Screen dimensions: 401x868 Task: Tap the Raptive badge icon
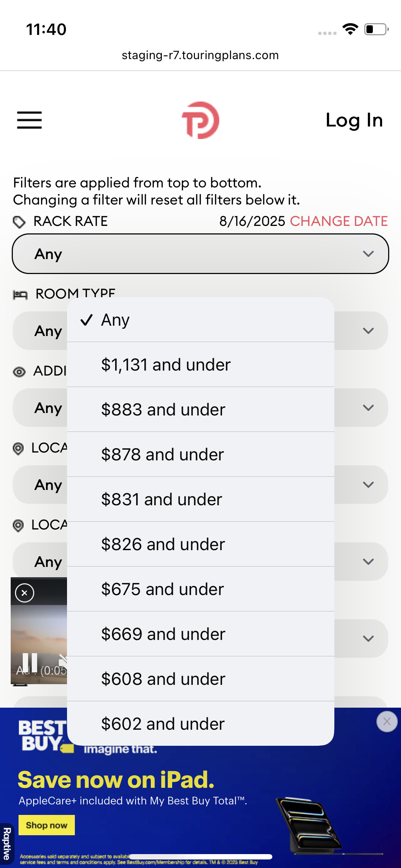click(6, 844)
